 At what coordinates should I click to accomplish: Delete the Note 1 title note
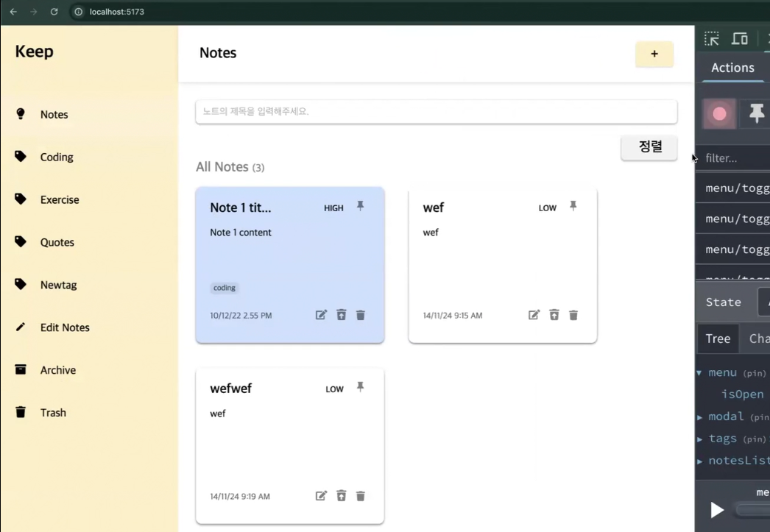click(361, 315)
